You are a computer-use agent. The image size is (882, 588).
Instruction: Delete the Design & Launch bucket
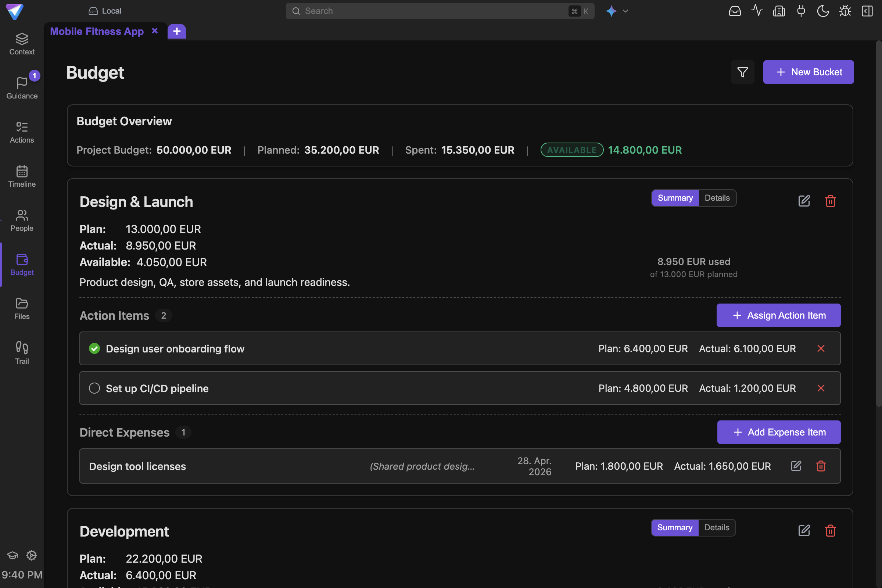830,201
